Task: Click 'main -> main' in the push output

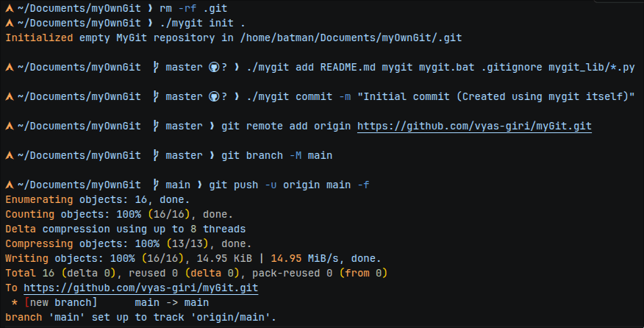Action: tap(172, 302)
